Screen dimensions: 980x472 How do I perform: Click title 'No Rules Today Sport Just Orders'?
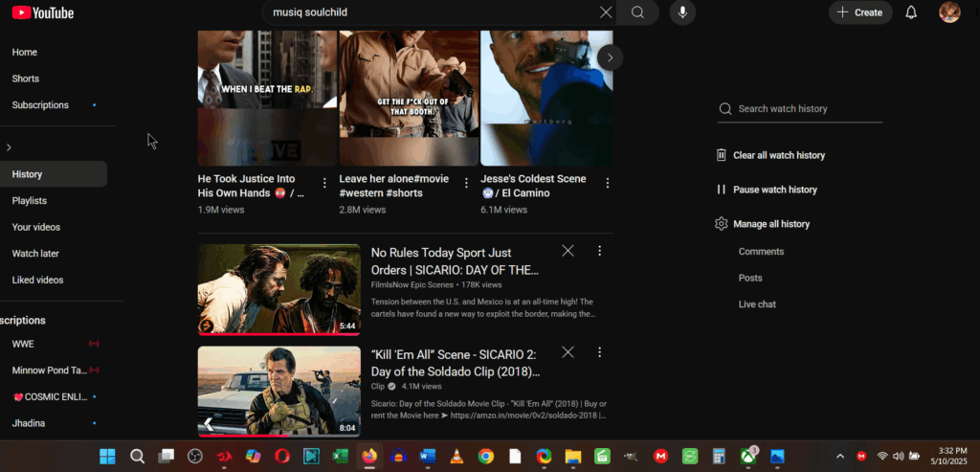455,261
